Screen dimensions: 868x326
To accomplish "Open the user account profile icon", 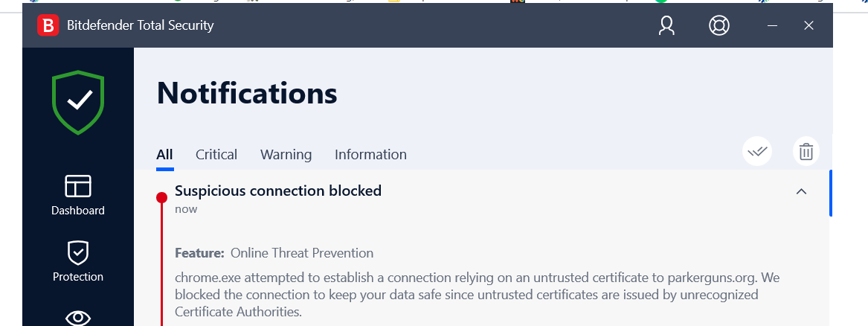I will pos(666,26).
